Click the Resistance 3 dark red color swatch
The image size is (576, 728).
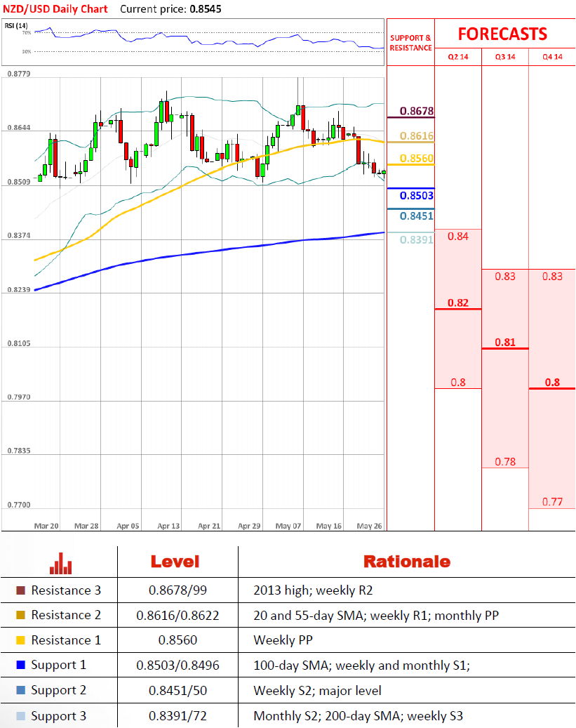click(20, 590)
